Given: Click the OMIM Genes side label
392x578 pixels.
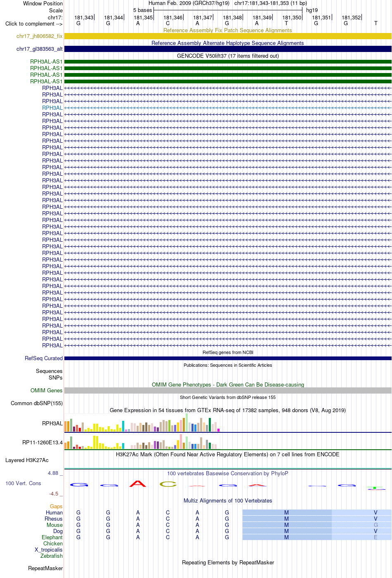Looking at the screenshot, I should click(47, 390).
